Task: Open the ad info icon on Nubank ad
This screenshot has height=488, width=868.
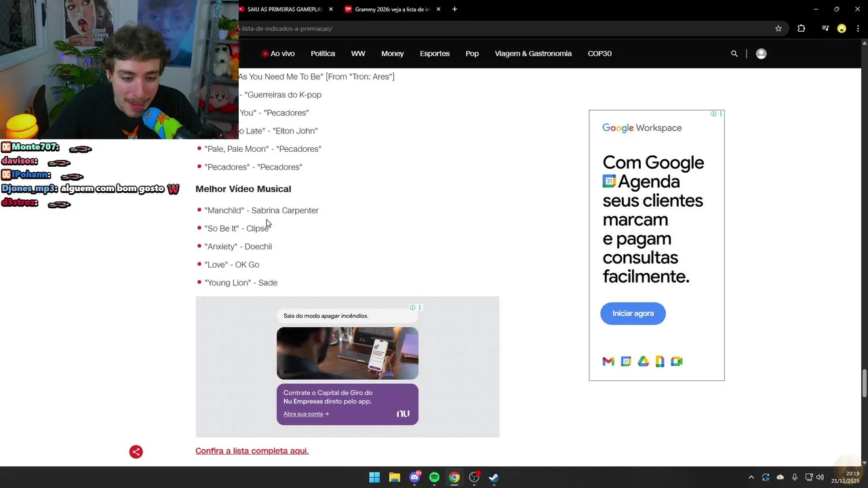Action: (412, 308)
